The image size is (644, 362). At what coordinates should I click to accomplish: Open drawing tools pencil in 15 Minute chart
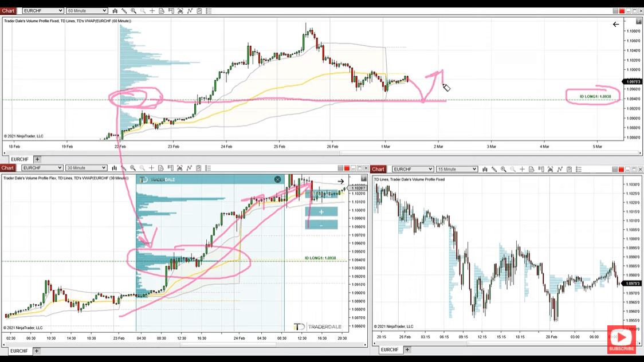tap(494, 169)
